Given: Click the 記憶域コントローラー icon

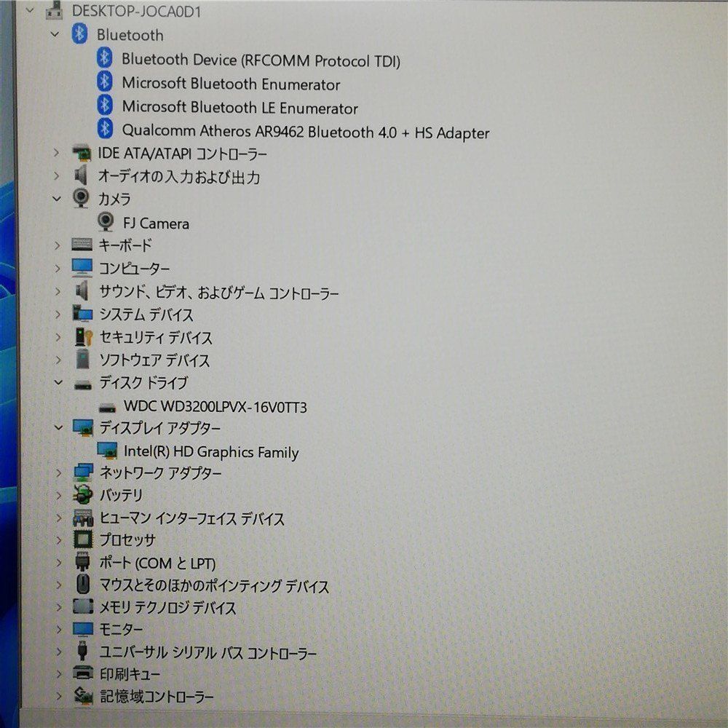Looking at the screenshot, I should click(x=84, y=695).
